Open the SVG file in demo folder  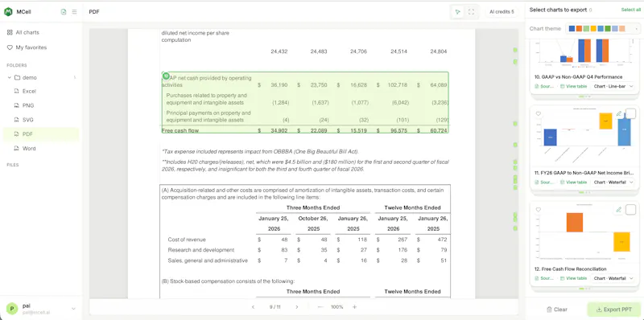click(28, 120)
